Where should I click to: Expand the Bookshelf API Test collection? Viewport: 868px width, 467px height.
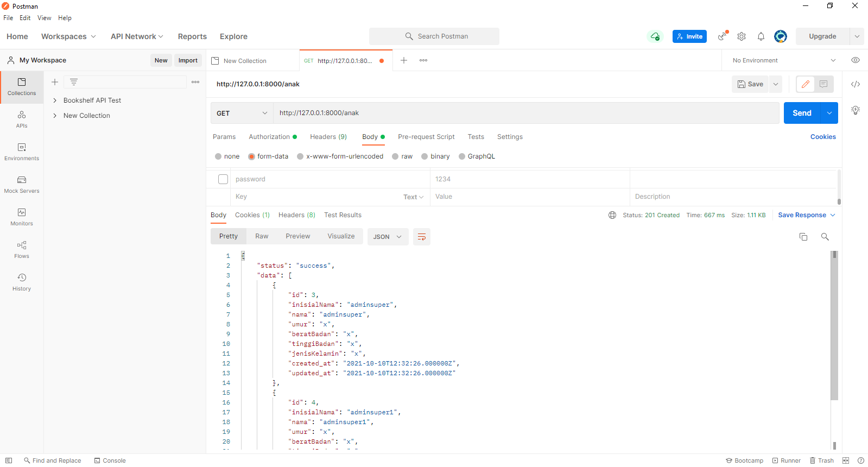pos(55,100)
